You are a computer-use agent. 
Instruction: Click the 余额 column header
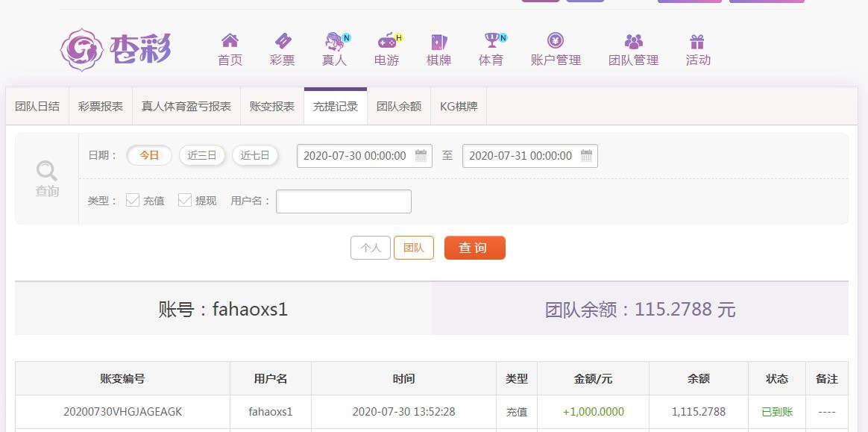click(x=699, y=379)
